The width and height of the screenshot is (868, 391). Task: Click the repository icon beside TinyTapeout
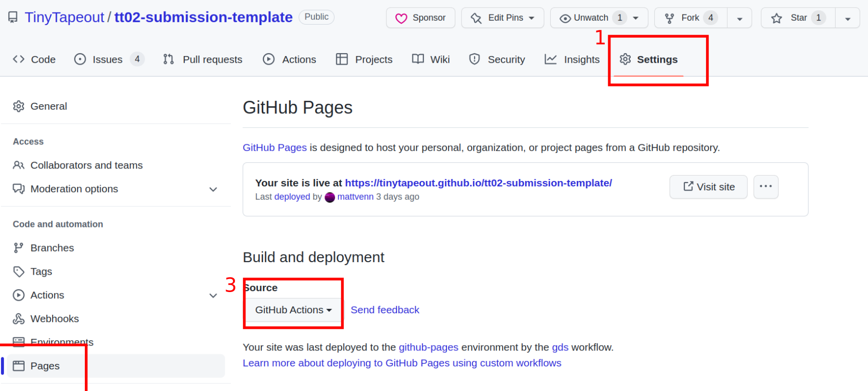click(x=13, y=17)
